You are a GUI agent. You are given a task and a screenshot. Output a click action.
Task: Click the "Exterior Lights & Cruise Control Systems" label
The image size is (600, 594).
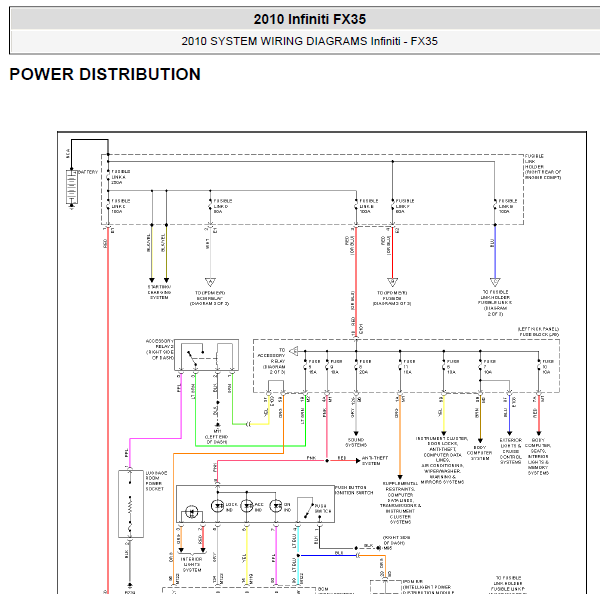510,451
